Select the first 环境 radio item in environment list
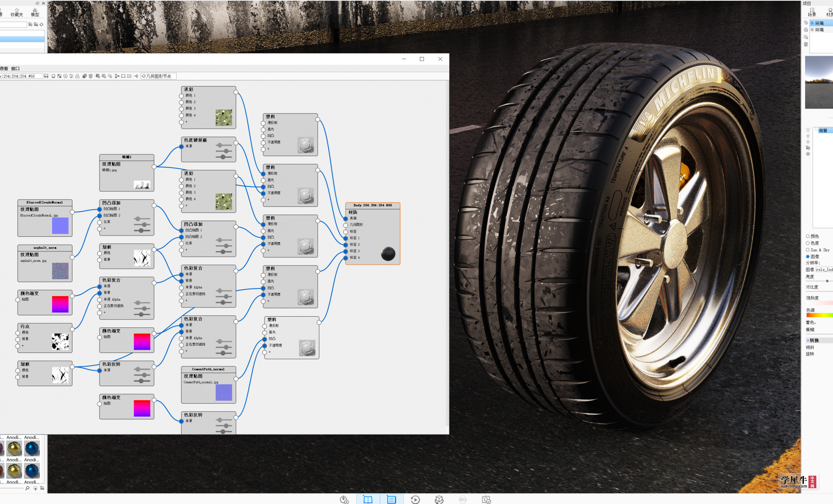The height and width of the screenshot is (504, 833). pyautogui.click(x=812, y=23)
